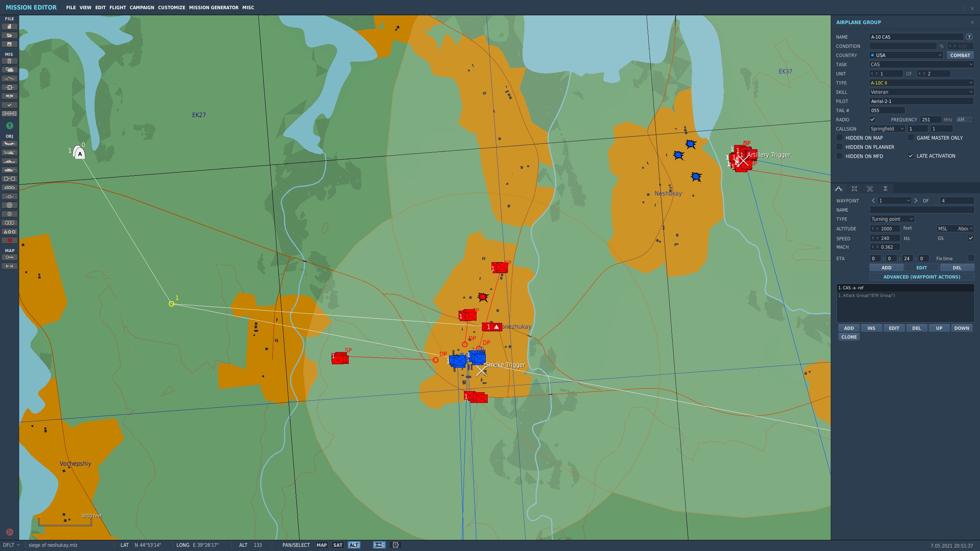
Task: Switch to the Triggered Actions tab icon
Action: pos(870,189)
